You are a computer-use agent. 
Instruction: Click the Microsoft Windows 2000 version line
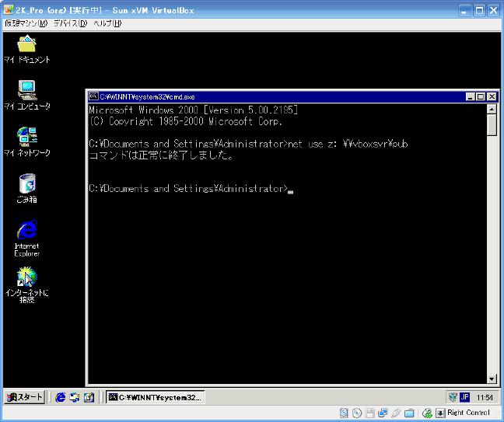pyautogui.click(x=194, y=110)
